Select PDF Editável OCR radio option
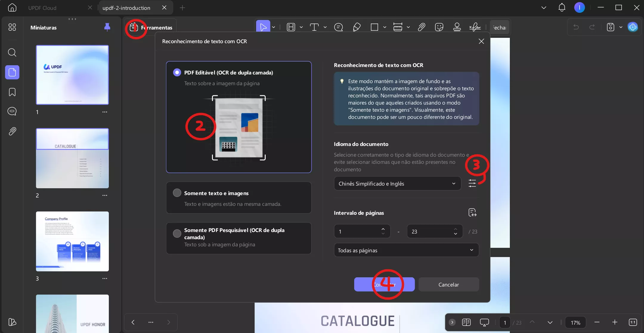This screenshot has height=333, width=644. 177,72
